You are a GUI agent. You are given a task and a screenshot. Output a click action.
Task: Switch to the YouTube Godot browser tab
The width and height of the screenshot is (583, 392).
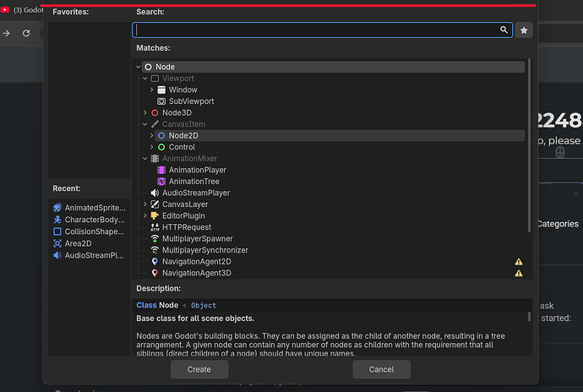[22, 10]
